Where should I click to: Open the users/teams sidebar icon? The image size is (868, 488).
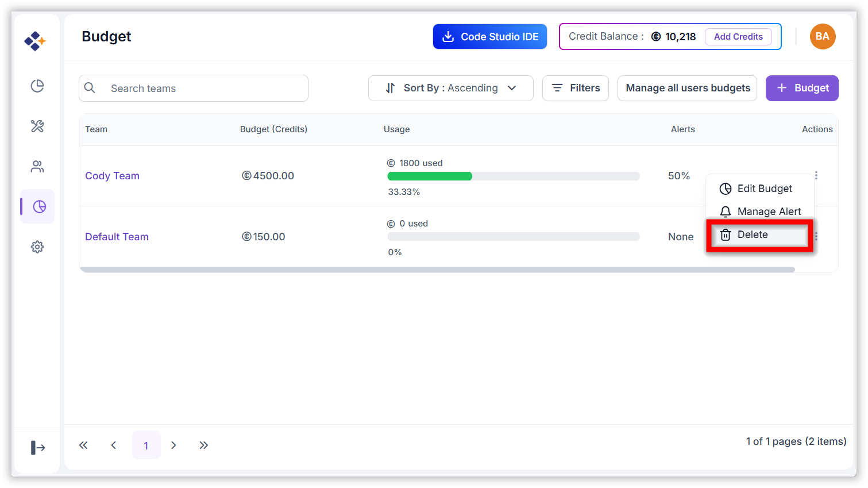(x=37, y=167)
